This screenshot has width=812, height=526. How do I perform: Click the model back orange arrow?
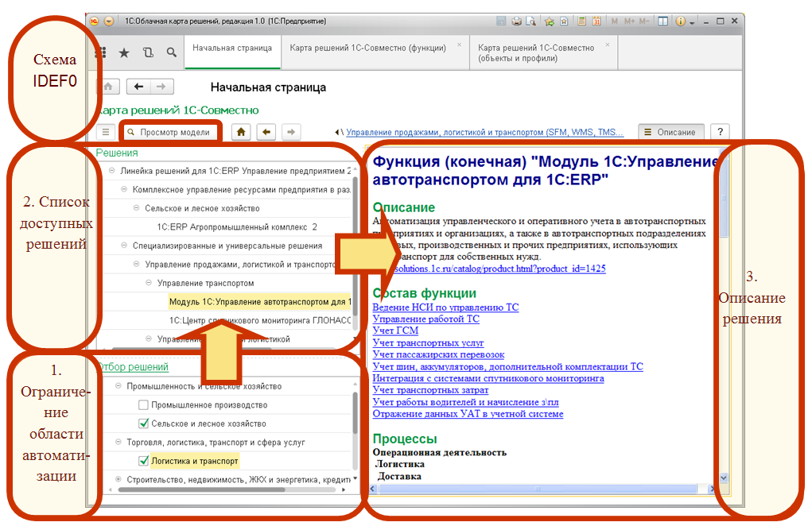pos(266,132)
